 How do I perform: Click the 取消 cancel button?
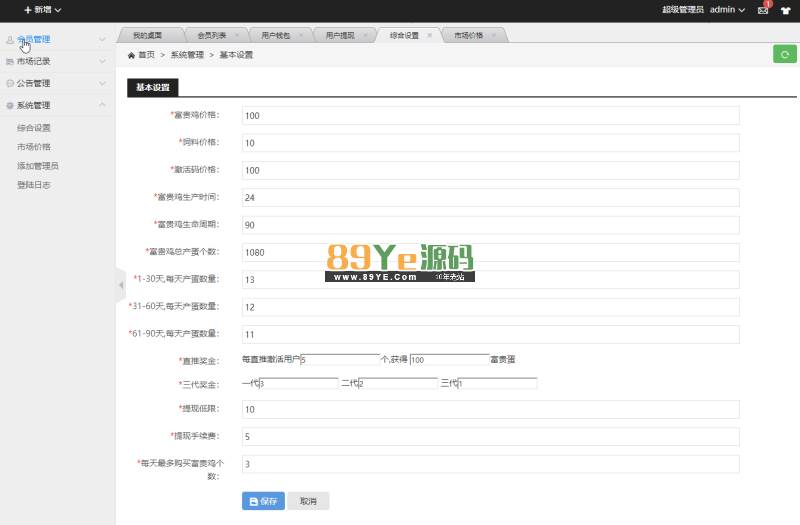click(x=308, y=501)
